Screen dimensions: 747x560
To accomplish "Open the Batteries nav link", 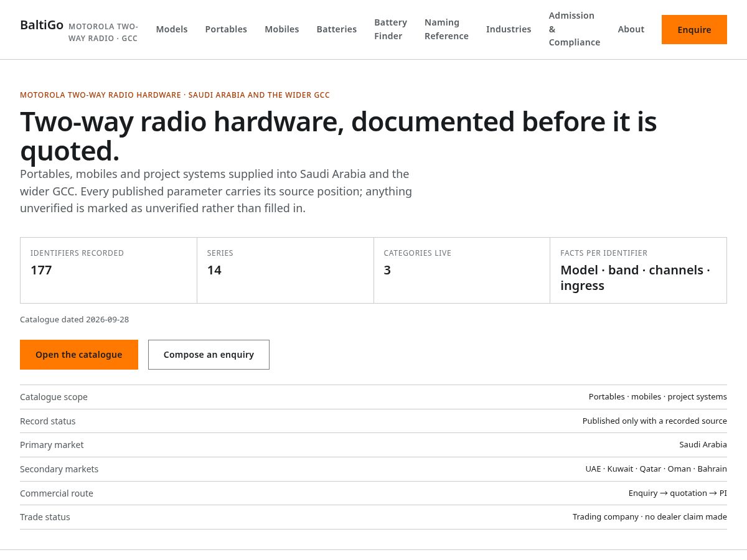I will 337,29.
